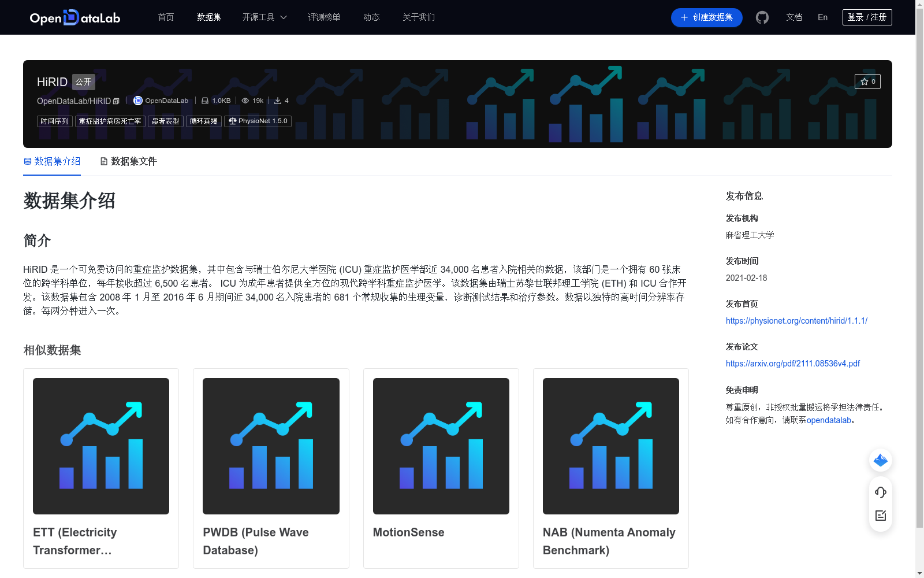Open the headset customer support icon
Viewport: 924px width, 578px height.
[881, 492]
